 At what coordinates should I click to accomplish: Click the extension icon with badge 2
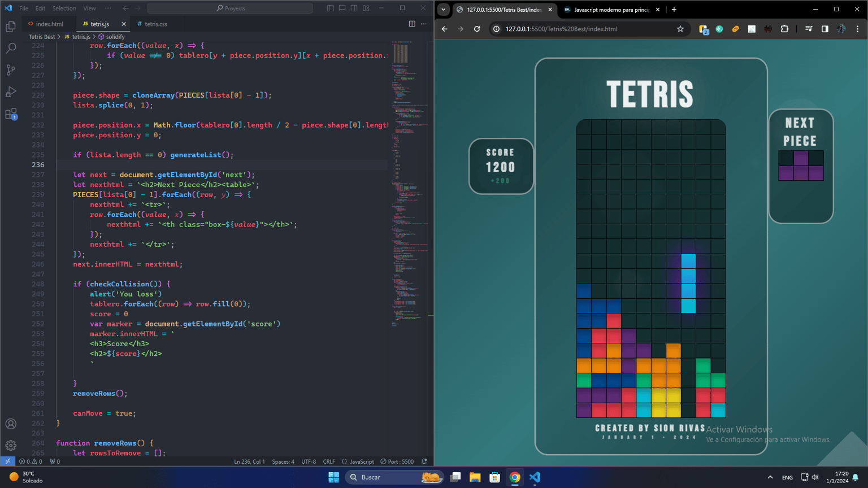coord(704,29)
